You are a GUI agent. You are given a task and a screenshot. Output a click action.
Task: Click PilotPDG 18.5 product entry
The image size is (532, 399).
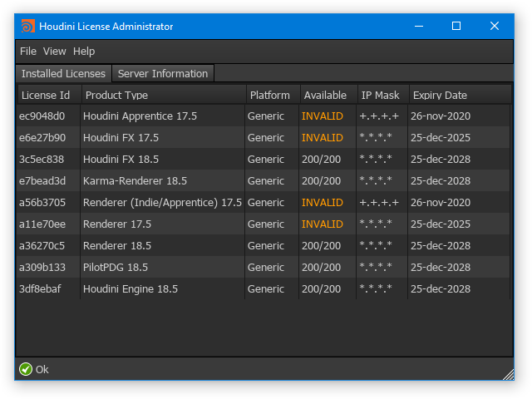click(x=116, y=268)
